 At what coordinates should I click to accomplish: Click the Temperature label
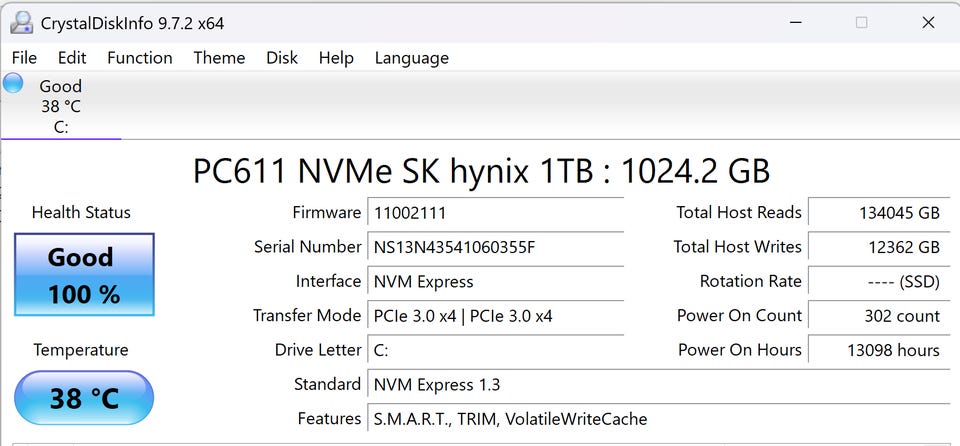coord(81,350)
